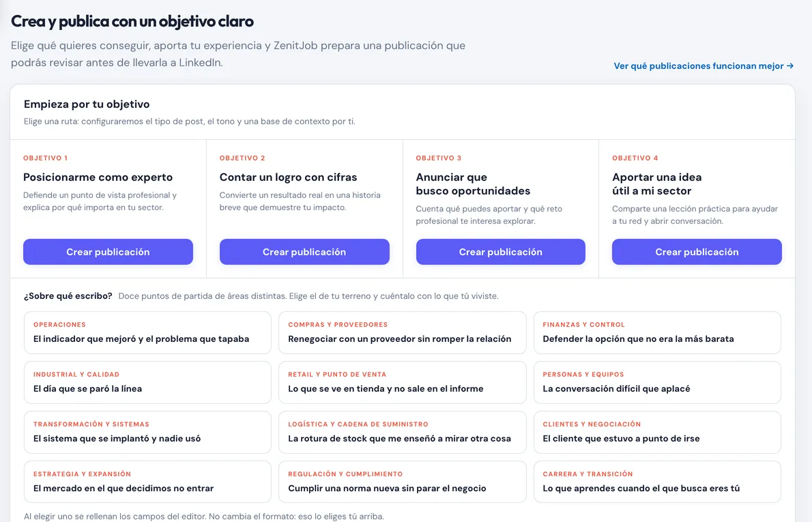Select the Operaciones topic card
The image size is (812, 522).
pyautogui.click(x=147, y=332)
